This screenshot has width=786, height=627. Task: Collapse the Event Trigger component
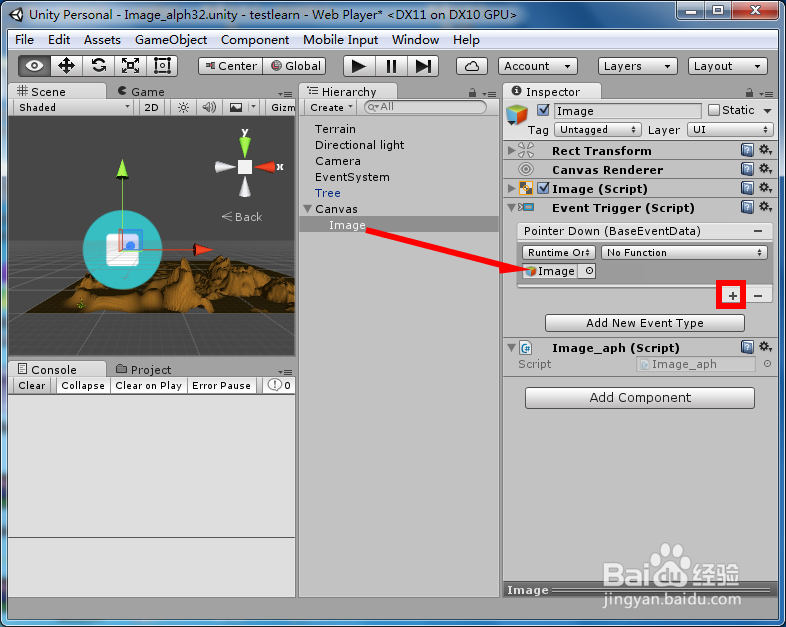pos(511,207)
